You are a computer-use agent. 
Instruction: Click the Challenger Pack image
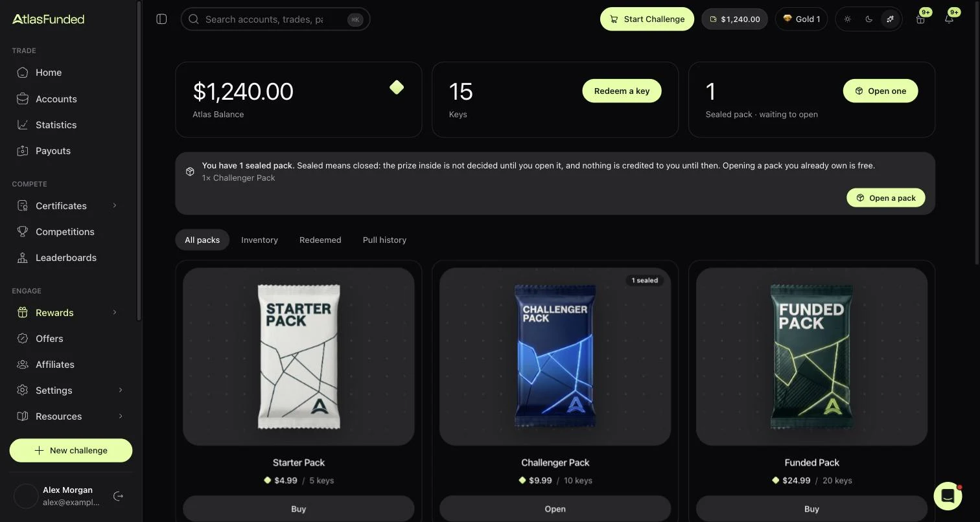555,357
